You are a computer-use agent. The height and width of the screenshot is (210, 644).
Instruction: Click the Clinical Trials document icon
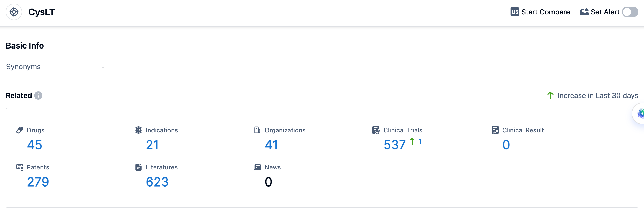point(376,130)
